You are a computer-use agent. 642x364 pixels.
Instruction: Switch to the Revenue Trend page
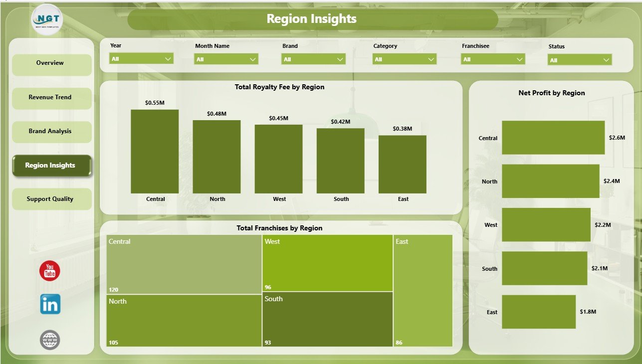51,98
